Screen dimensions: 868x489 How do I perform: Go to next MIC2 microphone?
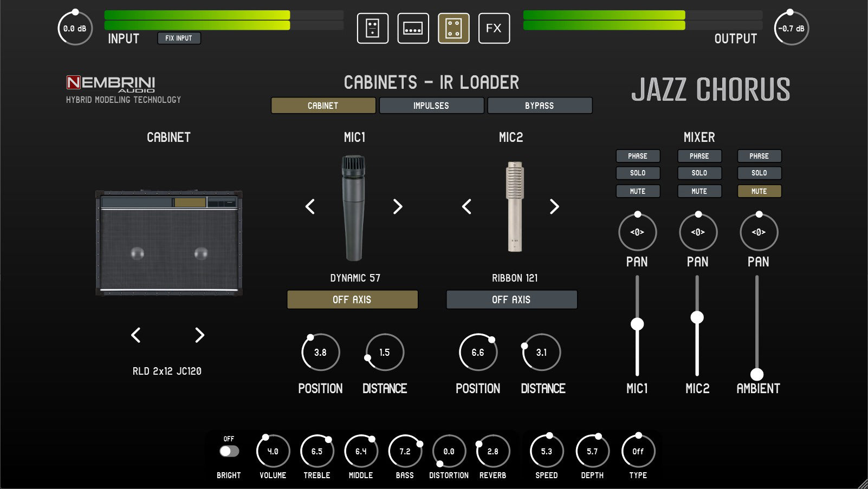[x=554, y=206]
